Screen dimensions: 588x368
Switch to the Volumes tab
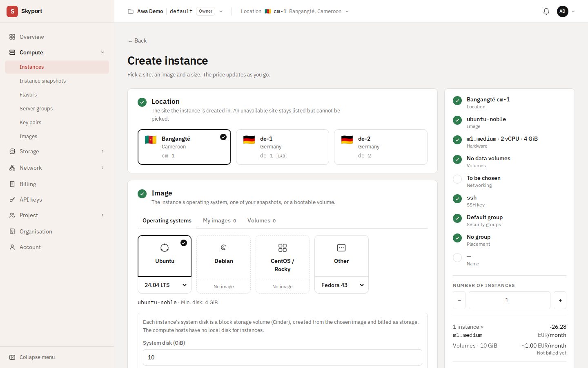pos(261,220)
